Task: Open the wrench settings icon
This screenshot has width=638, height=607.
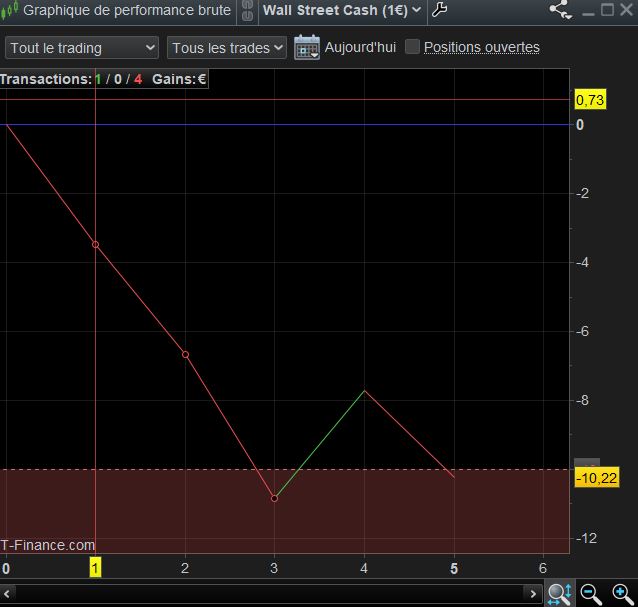Action: (439, 9)
